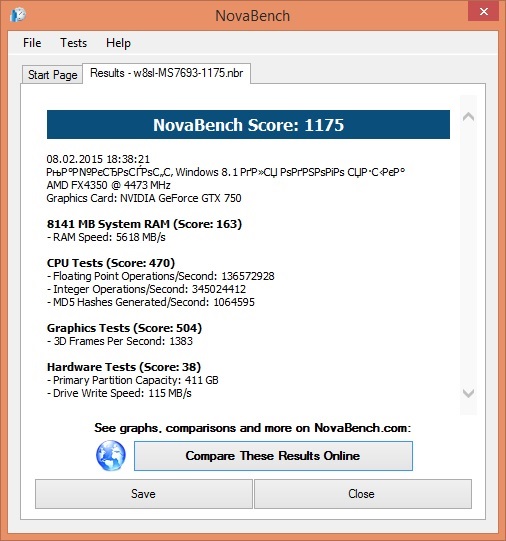
Task: Select the Results w8sl-MS7693-1175.nbr tab
Action: (167, 73)
